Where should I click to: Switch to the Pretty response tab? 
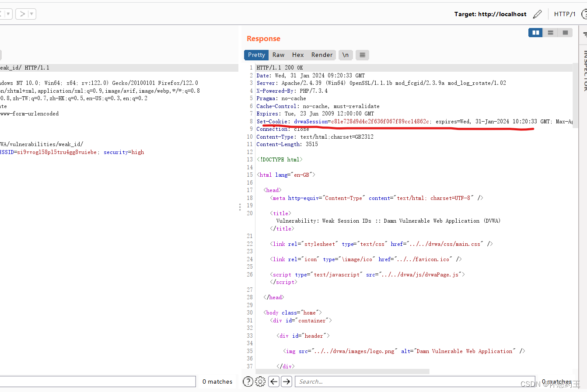click(256, 55)
